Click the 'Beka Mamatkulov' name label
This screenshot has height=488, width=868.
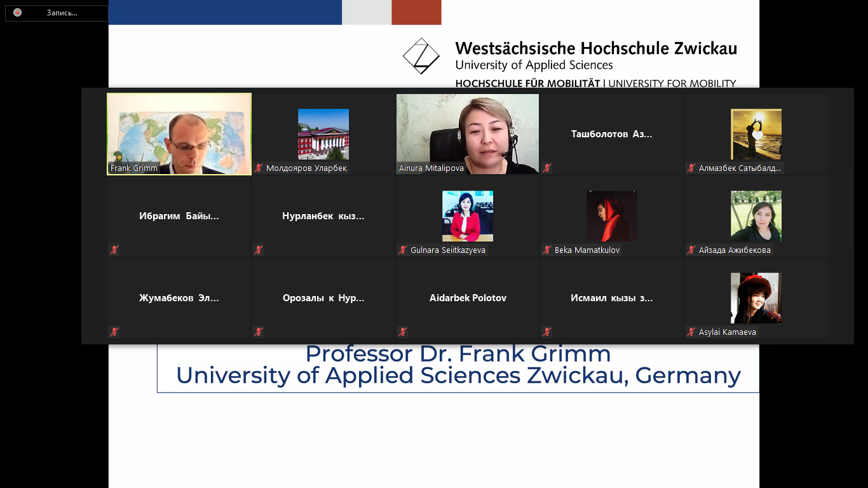587,250
